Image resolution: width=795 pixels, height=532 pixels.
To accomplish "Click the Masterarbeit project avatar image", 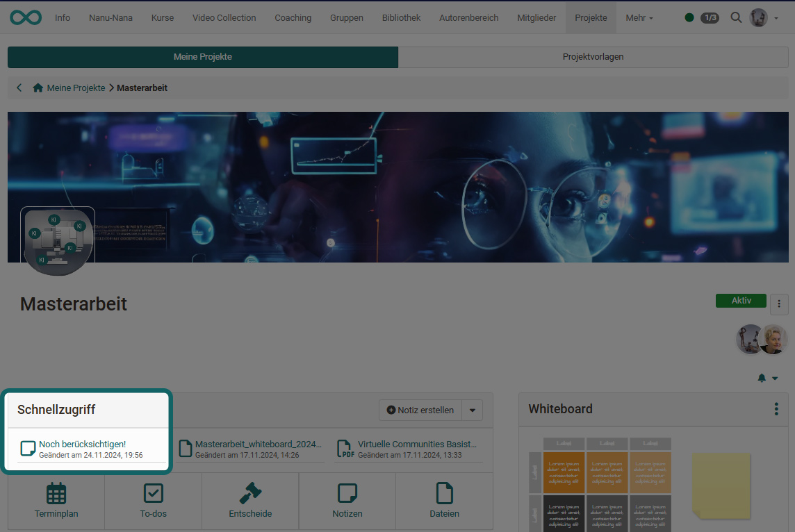I will pos(58,240).
